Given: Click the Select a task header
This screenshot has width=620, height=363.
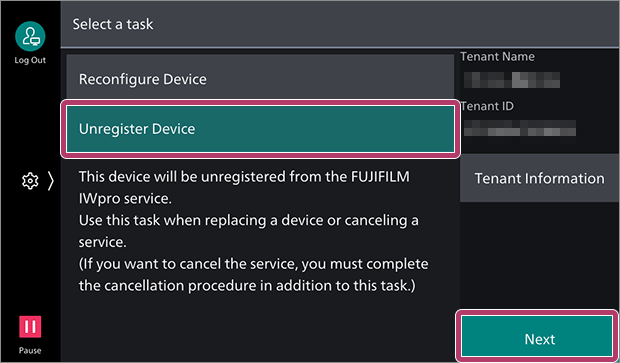Looking at the screenshot, I should coord(113,24).
